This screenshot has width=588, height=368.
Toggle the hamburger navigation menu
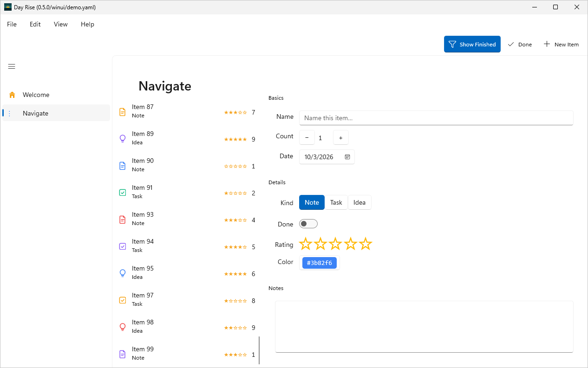point(12,66)
